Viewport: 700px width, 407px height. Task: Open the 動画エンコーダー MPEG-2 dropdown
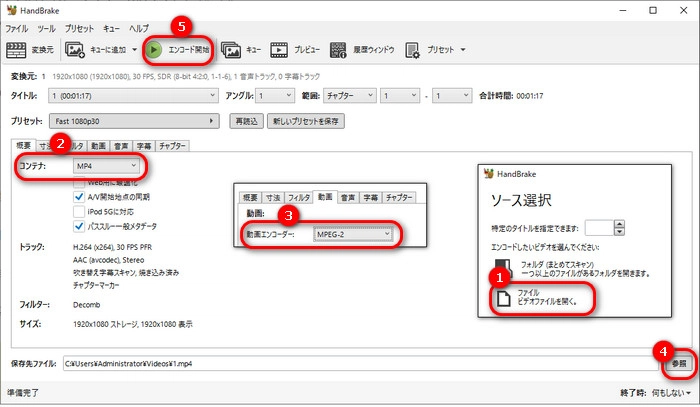coord(353,234)
